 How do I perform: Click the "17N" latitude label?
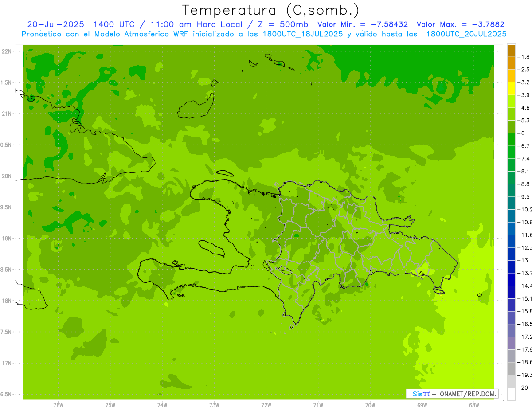pos(7,363)
